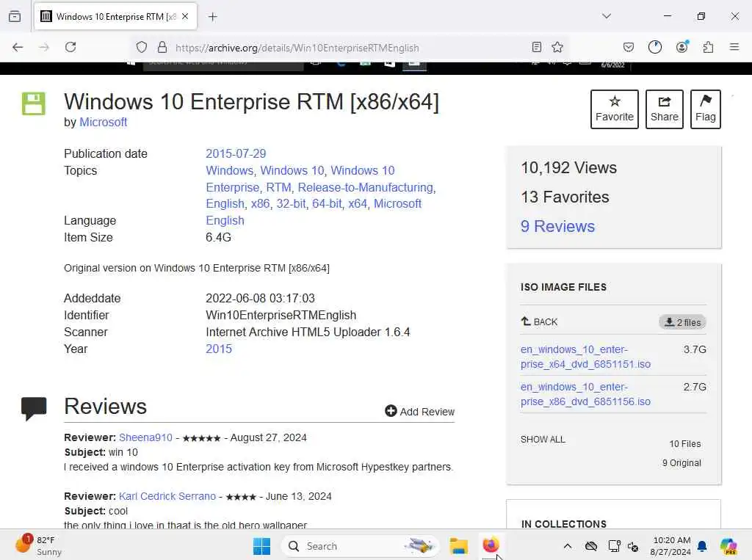Bookmark this page with the star icon
The image size is (752, 560).
557,47
